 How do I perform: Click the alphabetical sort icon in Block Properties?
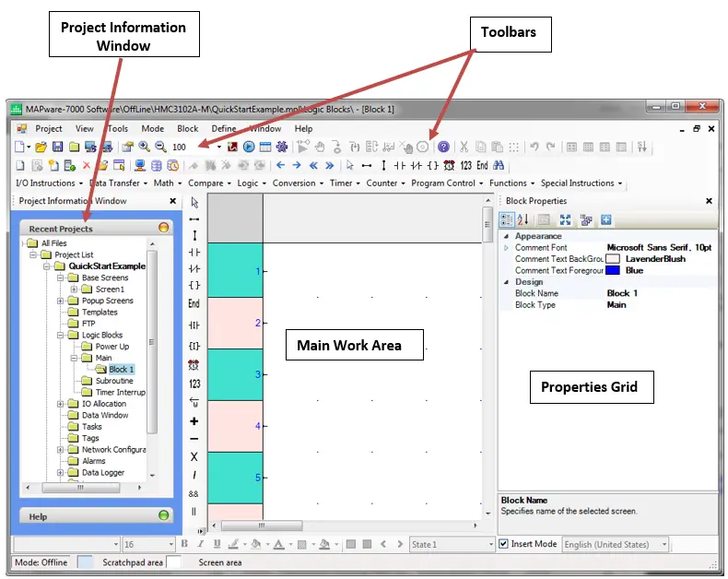tap(523, 219)
